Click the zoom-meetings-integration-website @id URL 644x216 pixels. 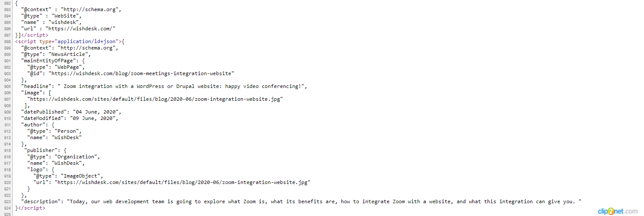coord(142,73)
